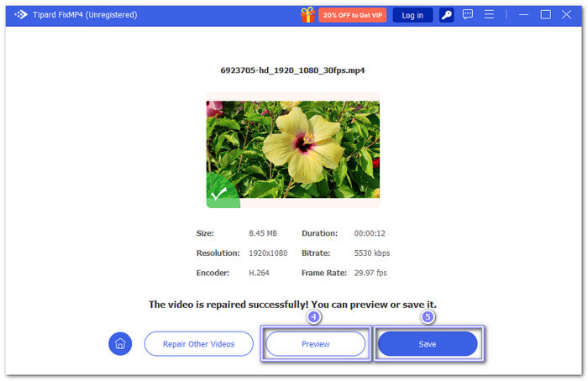Maximize the FixMP4 window
Image resolution: width=588 pixels, height=381 pixels.
[x=545, y=15]
